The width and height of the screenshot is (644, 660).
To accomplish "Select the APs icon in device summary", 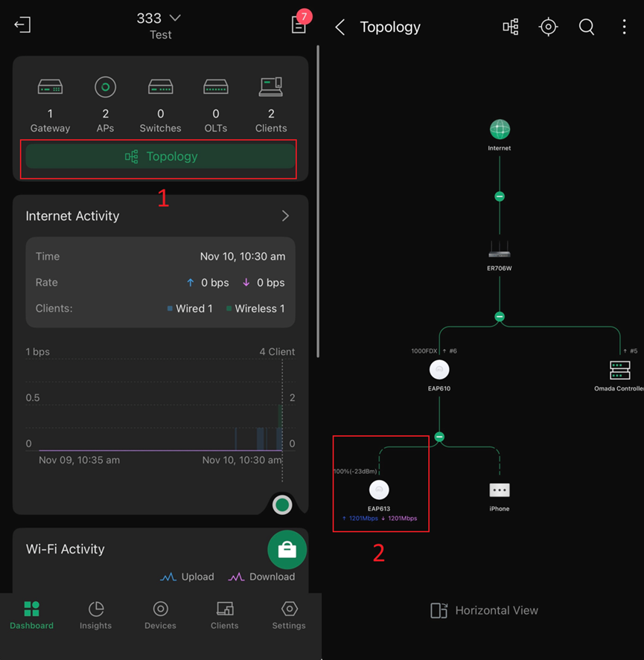I will tap(105, 87).
